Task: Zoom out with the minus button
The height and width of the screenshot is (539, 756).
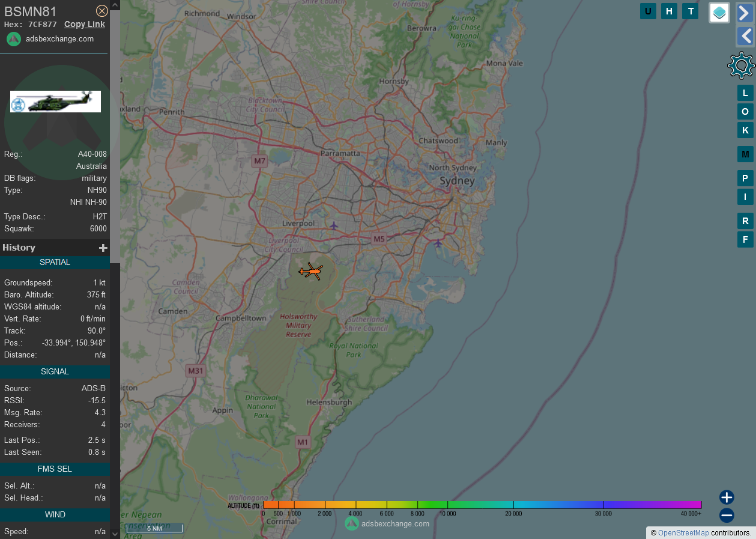Action: [x=727, y=515]
